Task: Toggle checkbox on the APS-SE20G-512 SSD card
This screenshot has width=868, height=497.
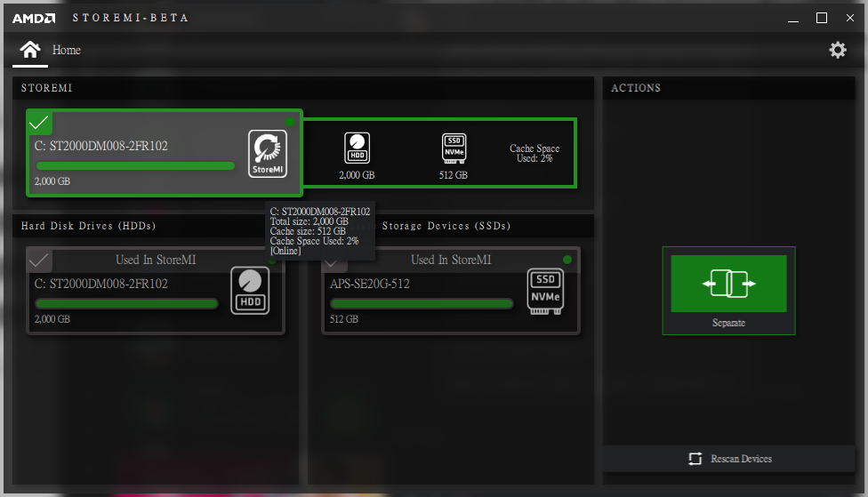Action: click(334, 261)
